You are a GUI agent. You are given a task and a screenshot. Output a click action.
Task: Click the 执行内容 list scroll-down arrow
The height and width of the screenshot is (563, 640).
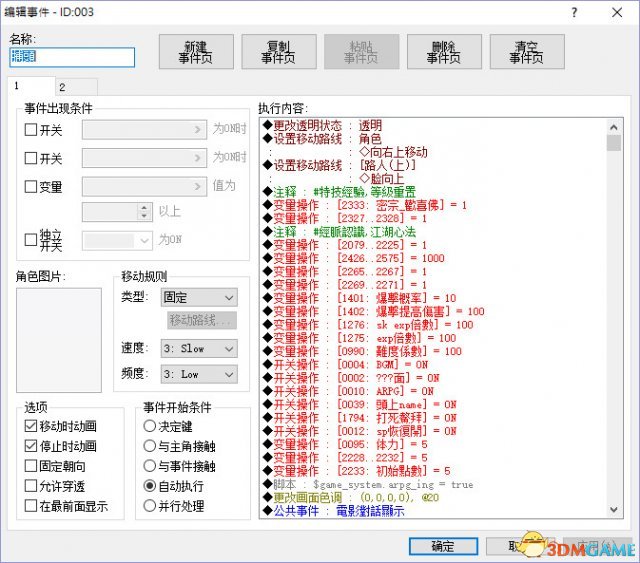[x=614, y=510]
